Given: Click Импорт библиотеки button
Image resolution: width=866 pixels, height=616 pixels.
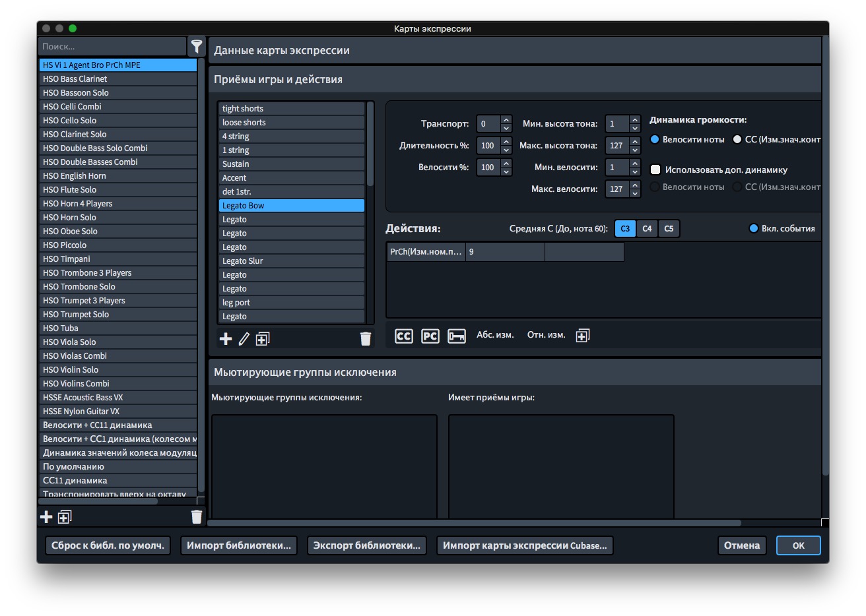Looking at the screenshot, I should pos(239,545).
